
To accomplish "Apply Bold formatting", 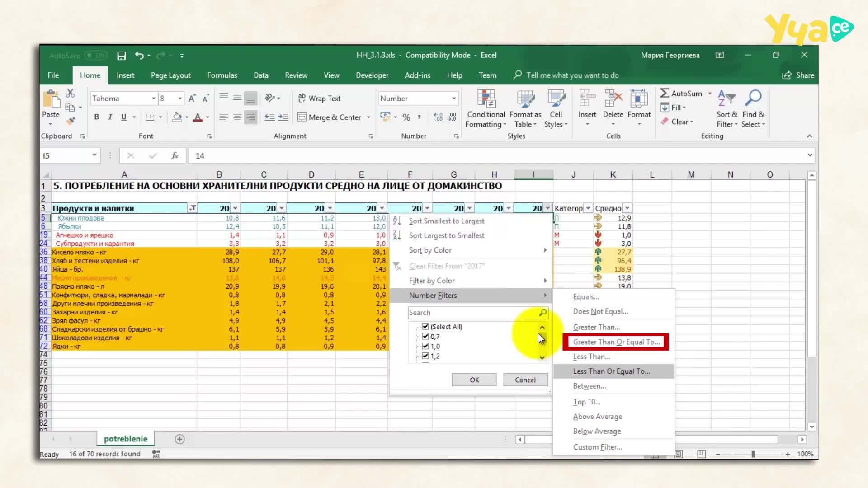I will click(x=96, y=117).
